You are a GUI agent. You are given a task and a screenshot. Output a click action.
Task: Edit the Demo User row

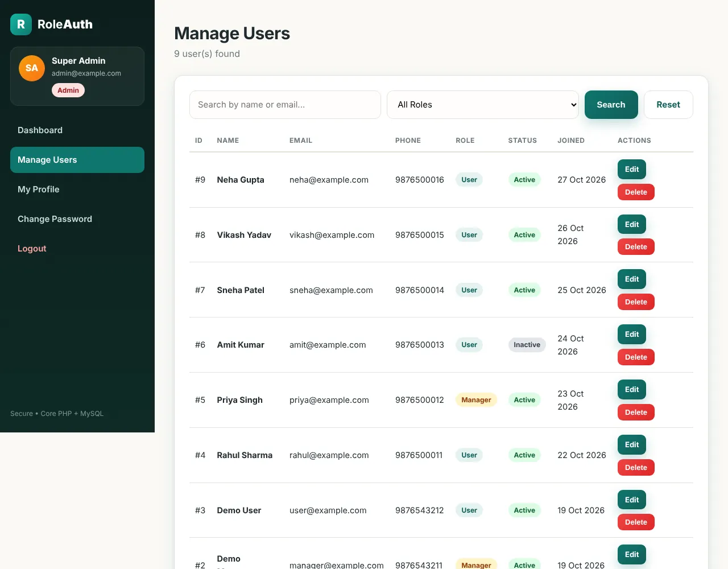click(632, 500)
